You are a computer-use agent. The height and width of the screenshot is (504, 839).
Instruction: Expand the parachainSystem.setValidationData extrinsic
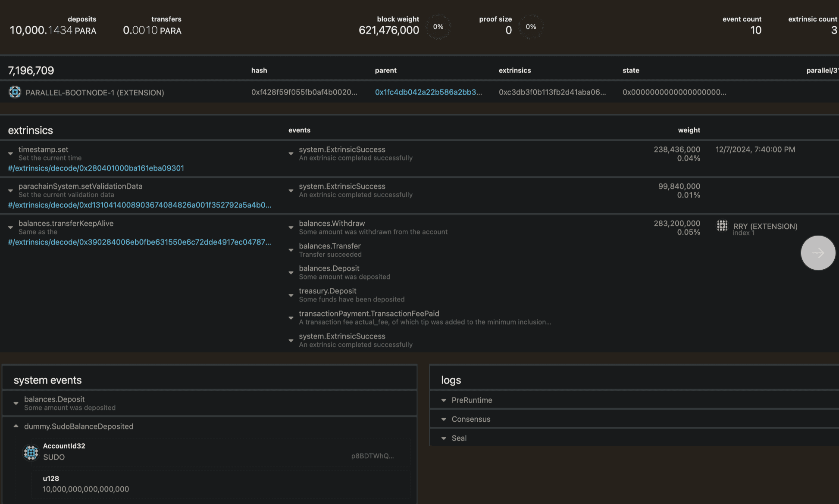(x=10, y=190)
